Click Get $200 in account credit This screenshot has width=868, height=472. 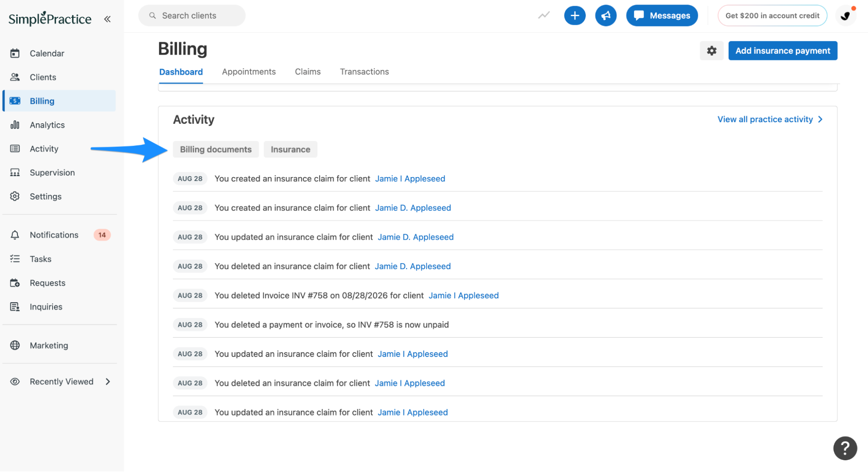pos(772,16)
